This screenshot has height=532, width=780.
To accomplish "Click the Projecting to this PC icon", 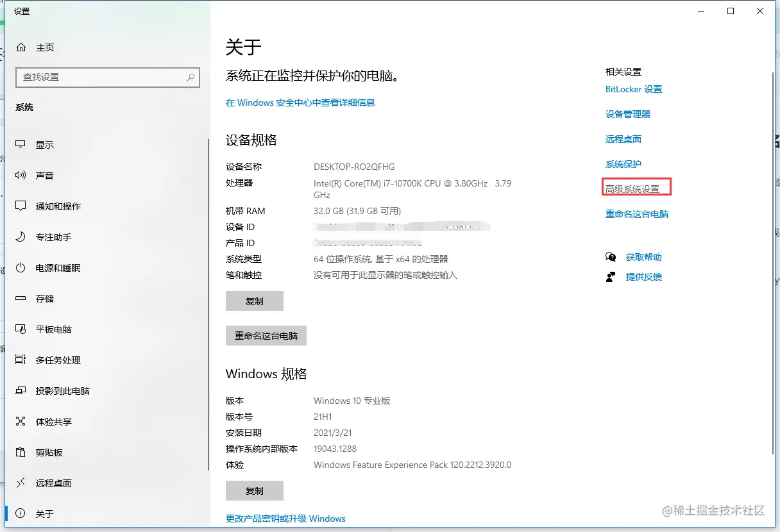I will click(21, 391).
